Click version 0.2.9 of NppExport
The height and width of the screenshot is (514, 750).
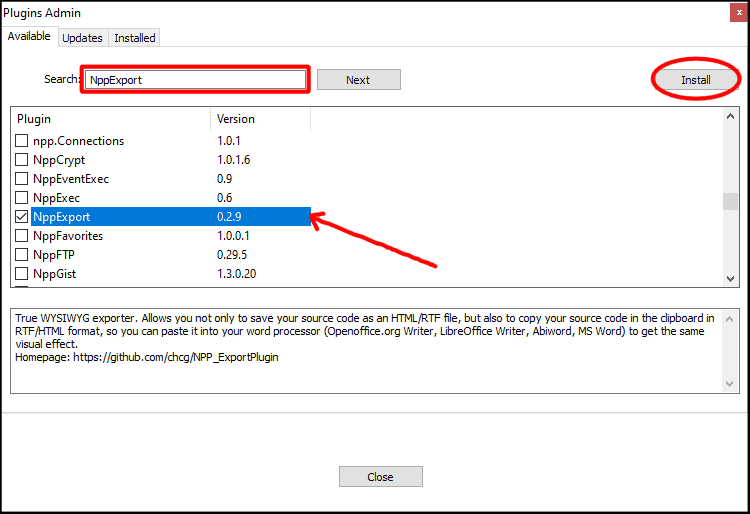pyautogui.click(x=229, y=217)
